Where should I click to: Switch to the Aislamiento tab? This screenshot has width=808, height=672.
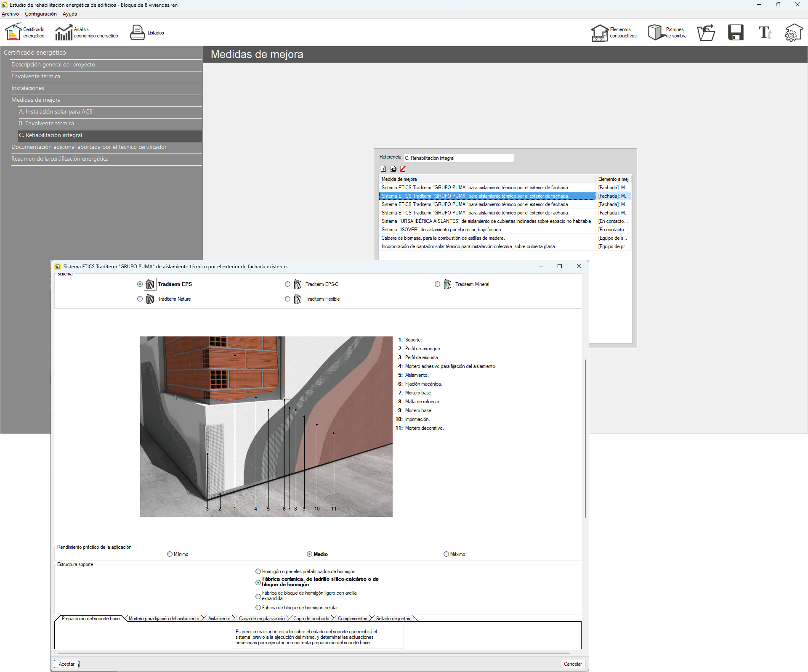coord(219,619)
